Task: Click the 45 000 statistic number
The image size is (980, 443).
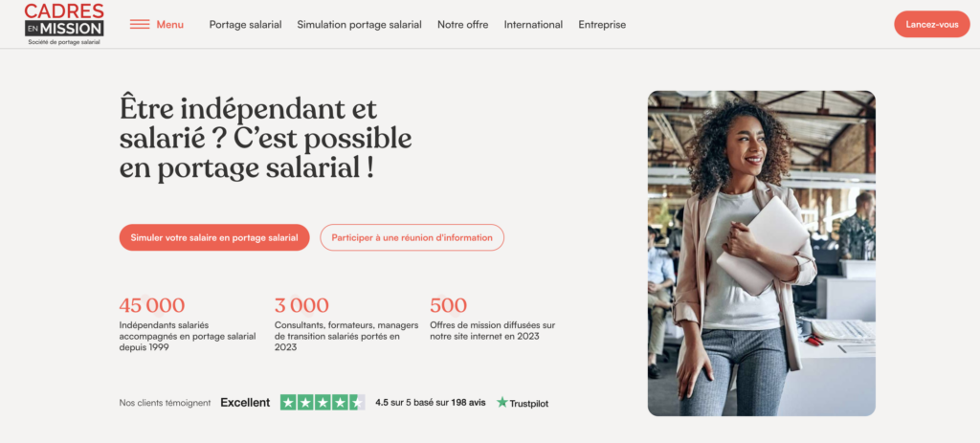Action: [152, 305]
